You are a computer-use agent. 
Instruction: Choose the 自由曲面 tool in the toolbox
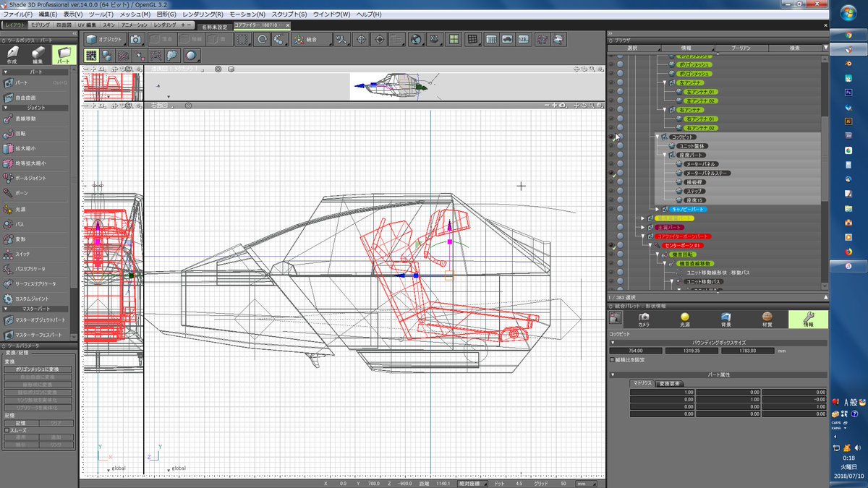coord(35,96)
